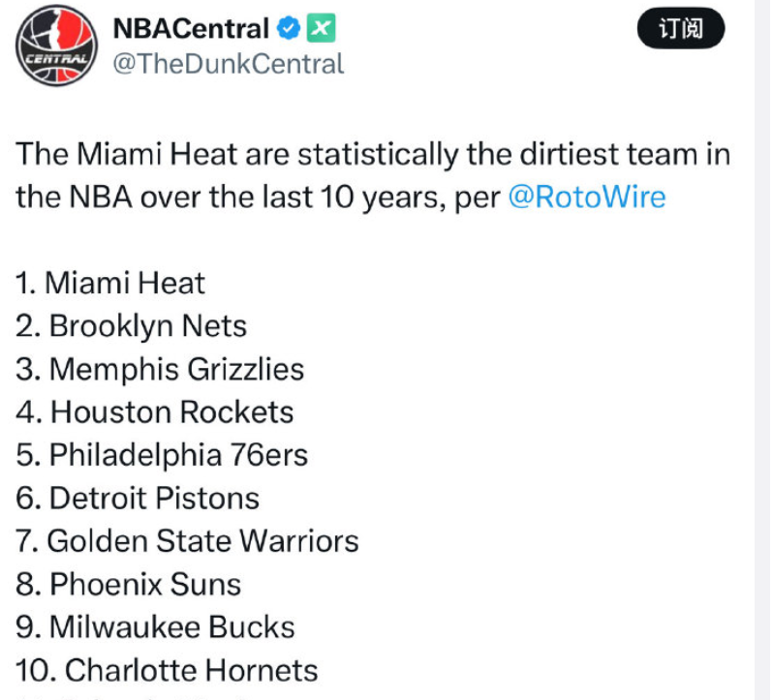Image resolution: width=773 pixels, height=700 pixels.
Task: Click the tweet's opening sentence about Miami Heat
Action: 372,155
